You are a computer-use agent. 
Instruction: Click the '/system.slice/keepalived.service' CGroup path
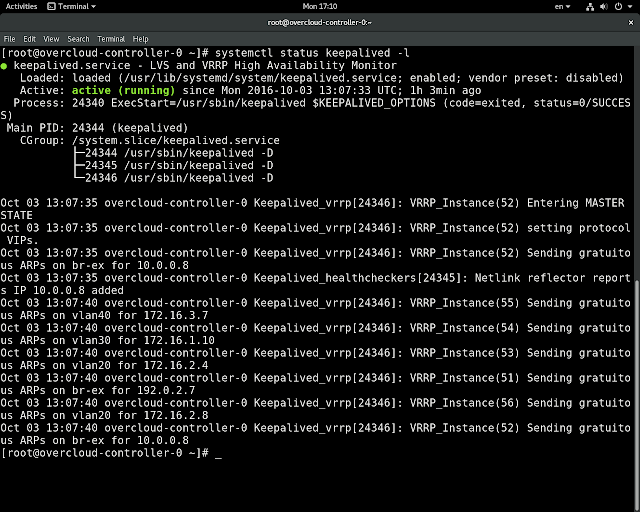pyautogui.click(x=176, y=140)
